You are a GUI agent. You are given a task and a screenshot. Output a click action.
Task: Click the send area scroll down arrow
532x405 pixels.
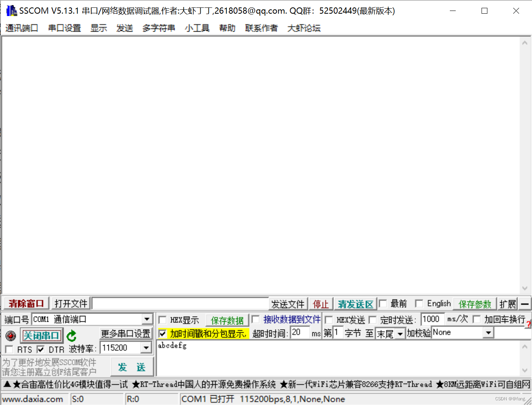(x=525, y=371)
